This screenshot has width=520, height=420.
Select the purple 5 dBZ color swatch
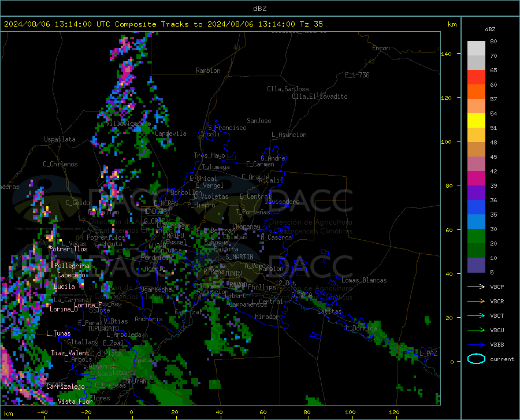click(476, 265)
